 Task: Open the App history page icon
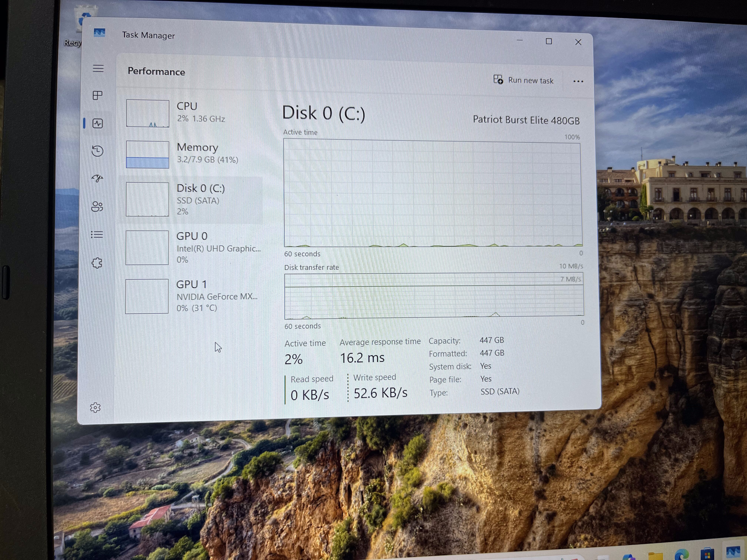point(98,151)
